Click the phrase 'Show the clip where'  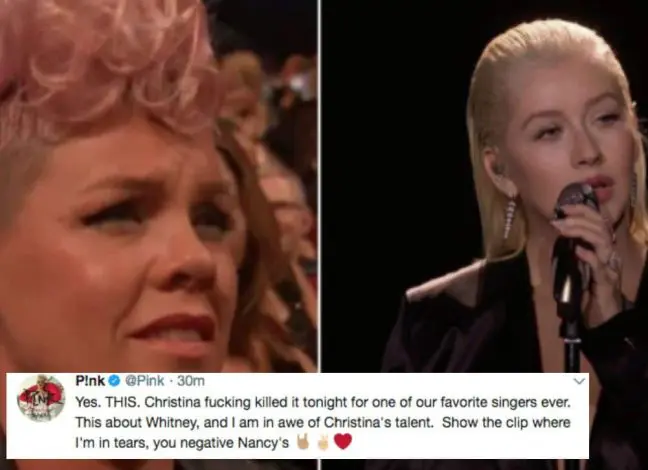pyautogui.click(x=506, y=422)
